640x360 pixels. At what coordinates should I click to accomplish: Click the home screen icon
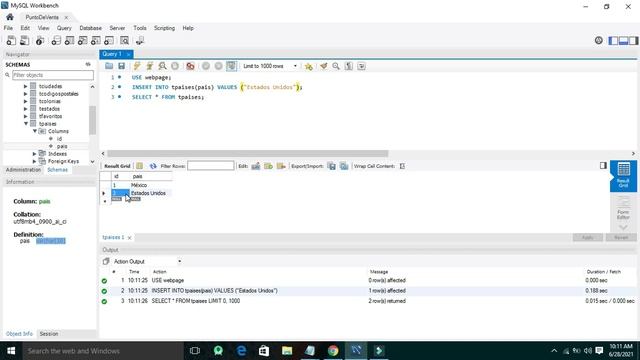pos(10,17)
